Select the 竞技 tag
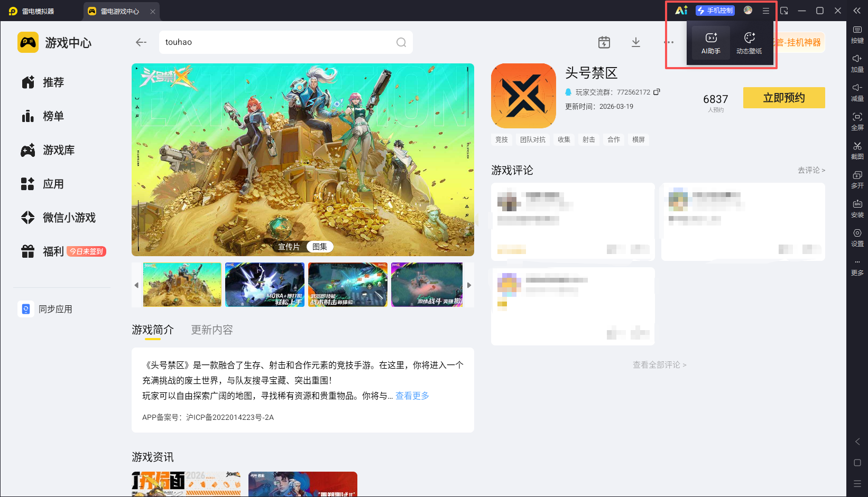 coord(502,139)
